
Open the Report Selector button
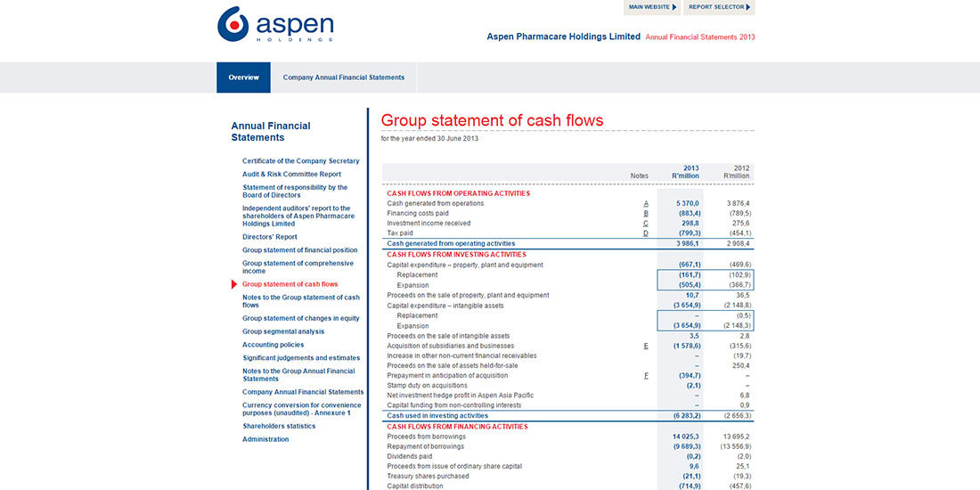click(719, 7)
